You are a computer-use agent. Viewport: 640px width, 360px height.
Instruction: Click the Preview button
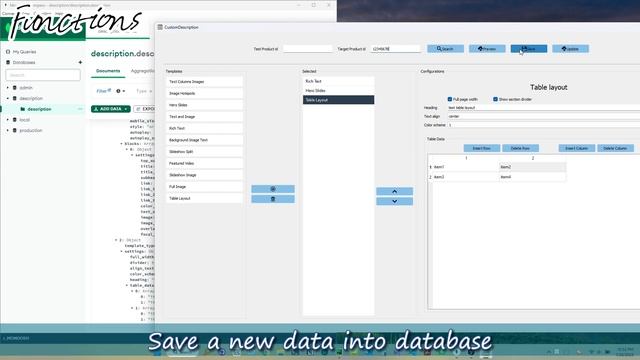[487, 49]
